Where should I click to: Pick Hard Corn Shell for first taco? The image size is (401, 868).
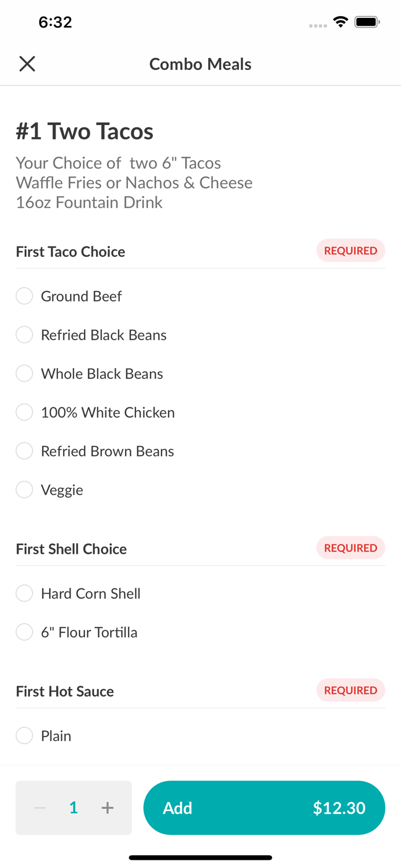24,594
